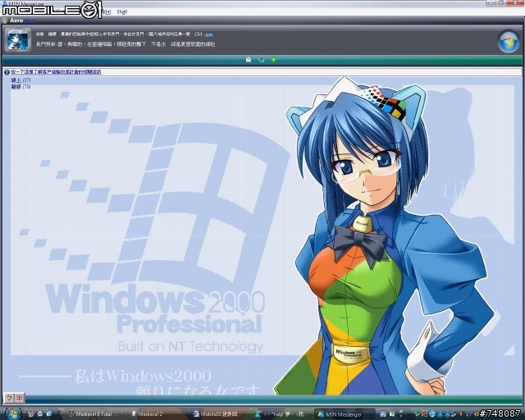Screen dimensions: 525x420
Task: Open the underlined customer experience info link
Action: tap(56, 72)
